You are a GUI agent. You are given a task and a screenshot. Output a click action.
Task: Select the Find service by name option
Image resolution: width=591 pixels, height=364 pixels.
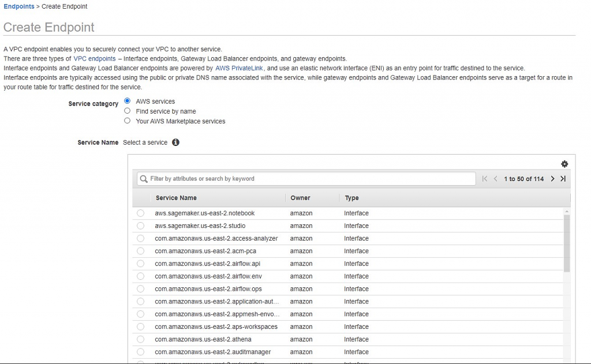click(x=128, y=111)
